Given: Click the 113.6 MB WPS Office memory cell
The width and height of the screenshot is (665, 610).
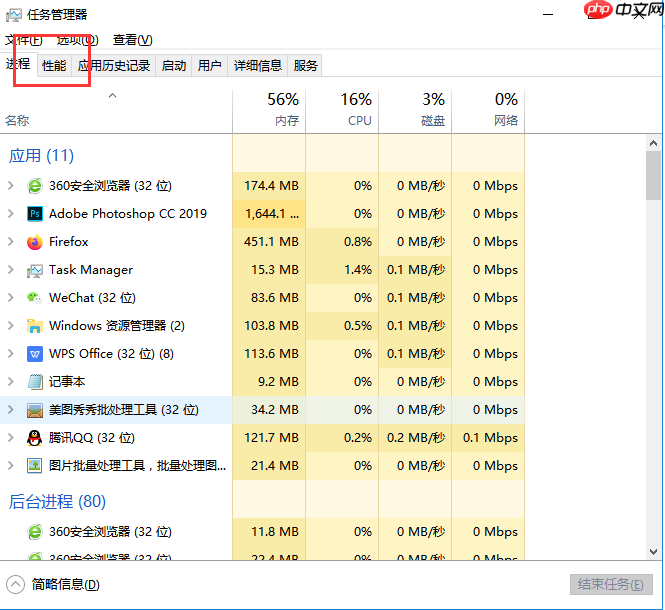Looking at the screenshot, I should click(x=269, y=354).
